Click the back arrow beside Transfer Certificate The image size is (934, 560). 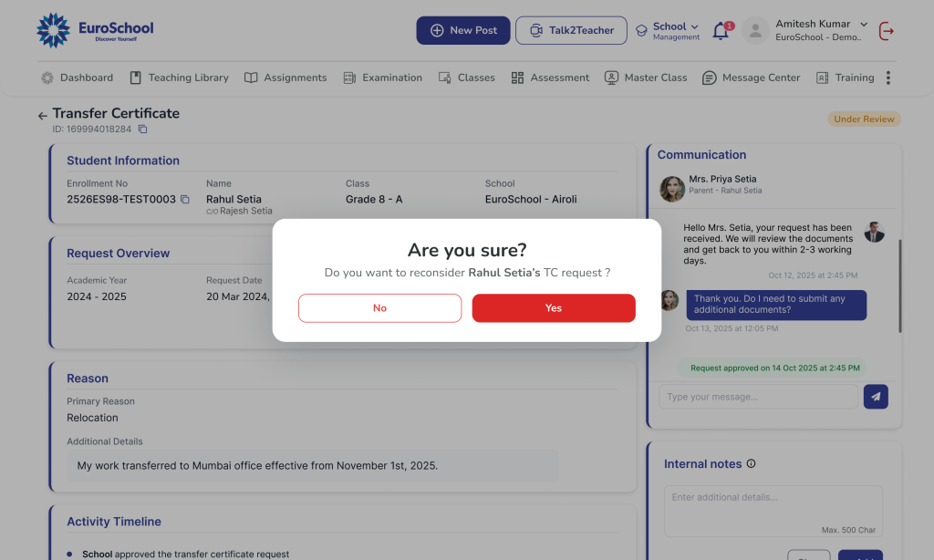click(x=42, y=116)
